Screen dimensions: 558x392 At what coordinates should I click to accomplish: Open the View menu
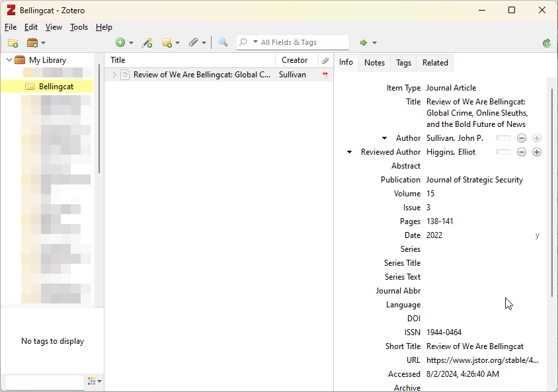(x=54, y=27)
